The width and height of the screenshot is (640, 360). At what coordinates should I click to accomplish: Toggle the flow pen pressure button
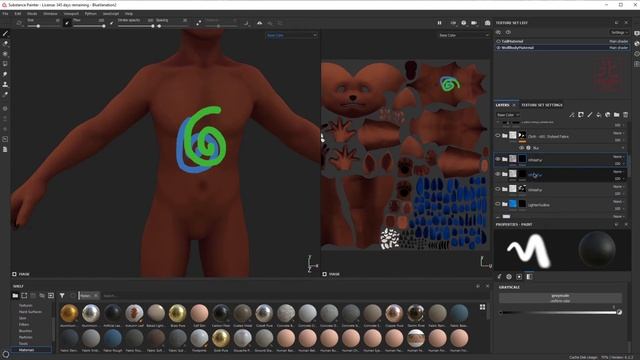coord(111,23)
